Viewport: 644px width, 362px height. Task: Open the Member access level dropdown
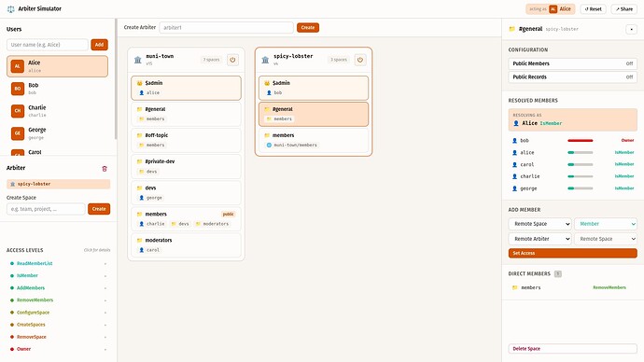tap(606, 224)
